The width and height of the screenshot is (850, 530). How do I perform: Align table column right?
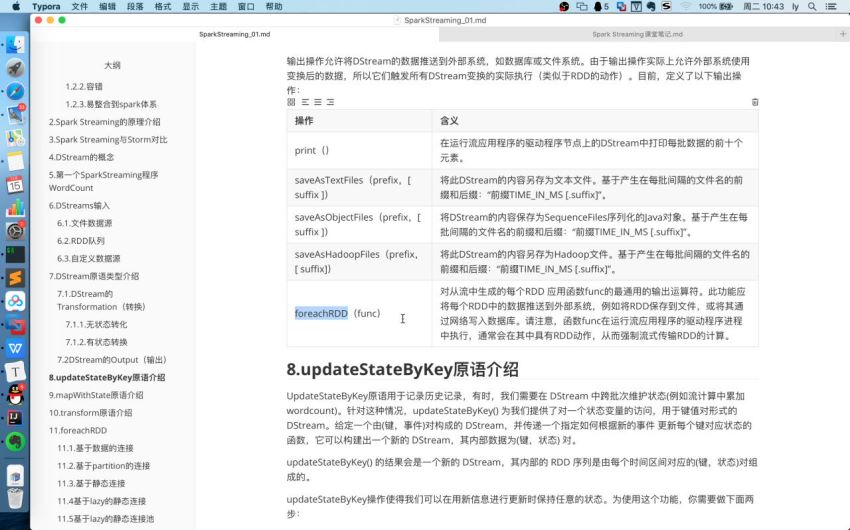[330, 102]
